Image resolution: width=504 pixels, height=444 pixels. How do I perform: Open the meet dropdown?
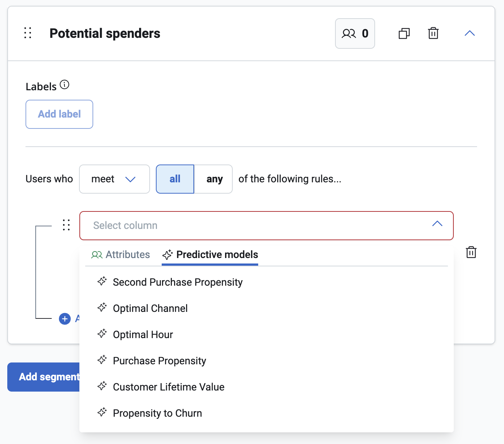[114, 179]
